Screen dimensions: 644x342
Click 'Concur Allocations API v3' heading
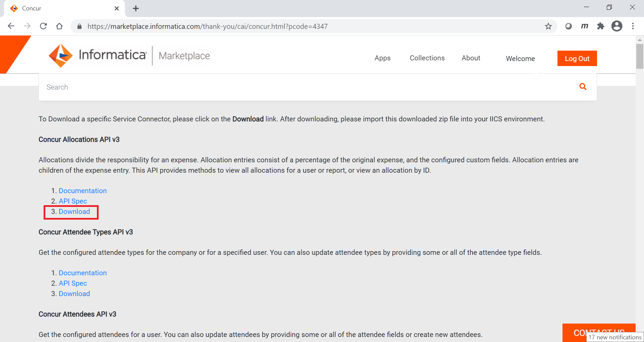79,139
